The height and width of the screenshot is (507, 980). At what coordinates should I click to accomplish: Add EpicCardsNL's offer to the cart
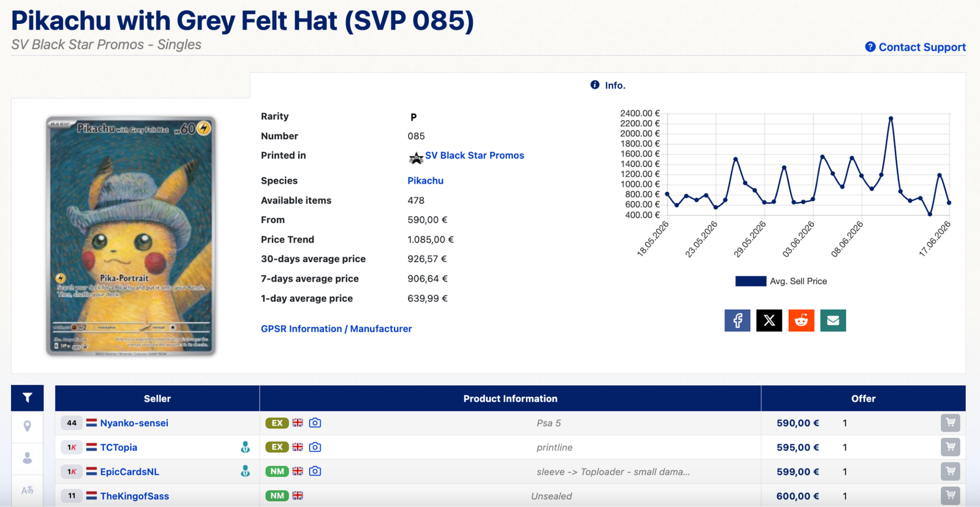tap(951, 471)
